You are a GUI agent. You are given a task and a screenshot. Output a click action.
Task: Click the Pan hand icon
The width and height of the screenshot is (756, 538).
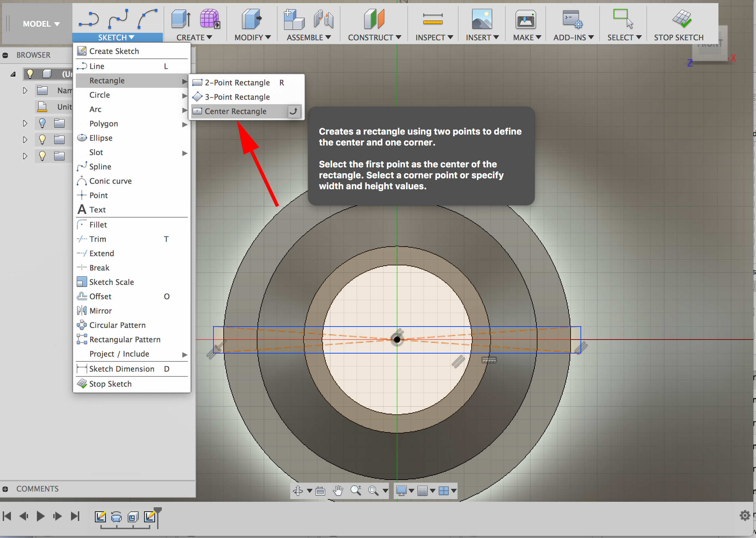(x=338, y=491)
